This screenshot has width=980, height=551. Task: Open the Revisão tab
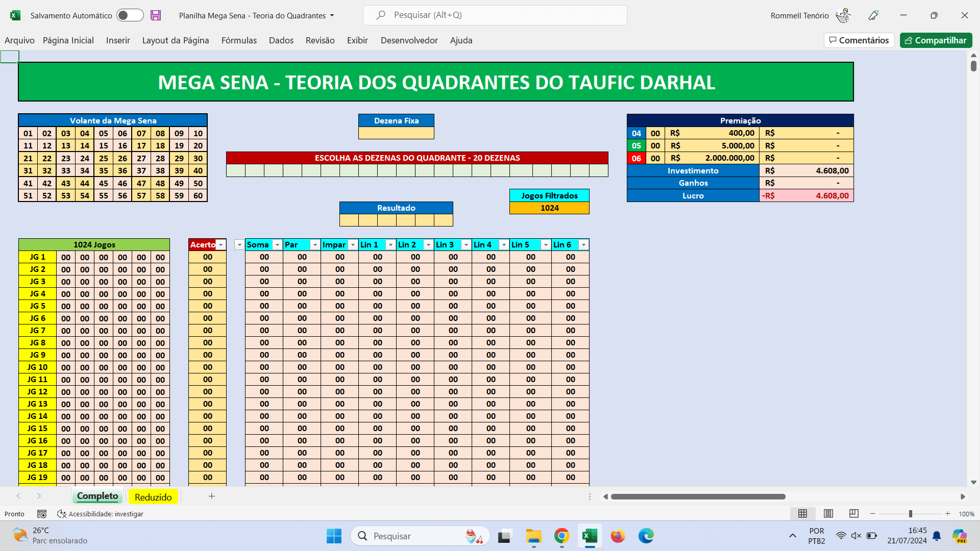320,40
